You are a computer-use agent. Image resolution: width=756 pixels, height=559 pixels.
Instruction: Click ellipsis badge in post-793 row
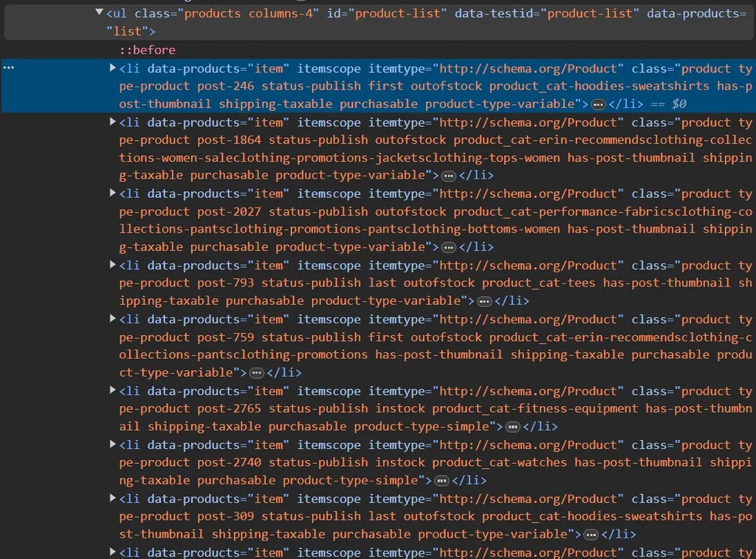484,301
